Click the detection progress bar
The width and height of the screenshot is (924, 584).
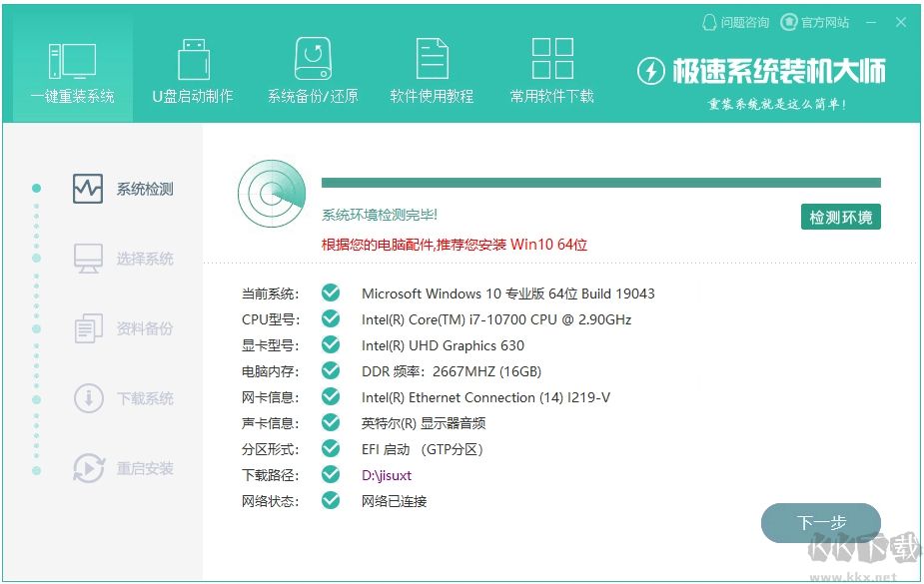(601, 183)
